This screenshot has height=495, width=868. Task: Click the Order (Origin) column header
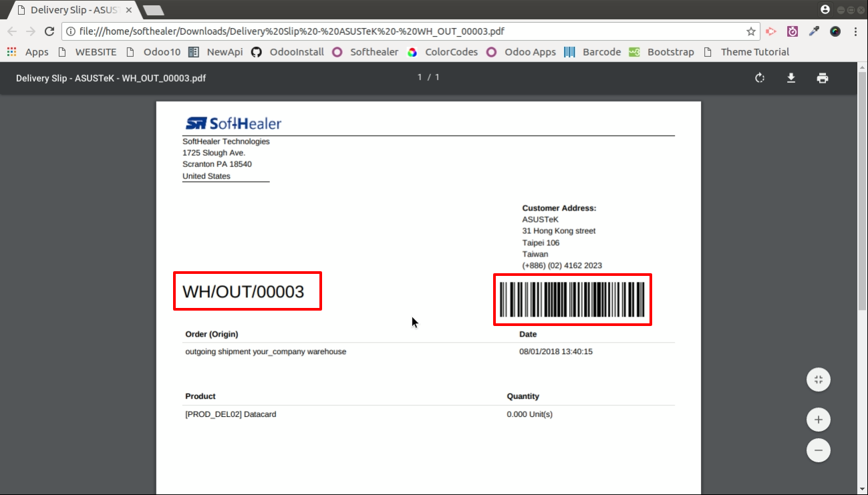(x=212, y=334)
